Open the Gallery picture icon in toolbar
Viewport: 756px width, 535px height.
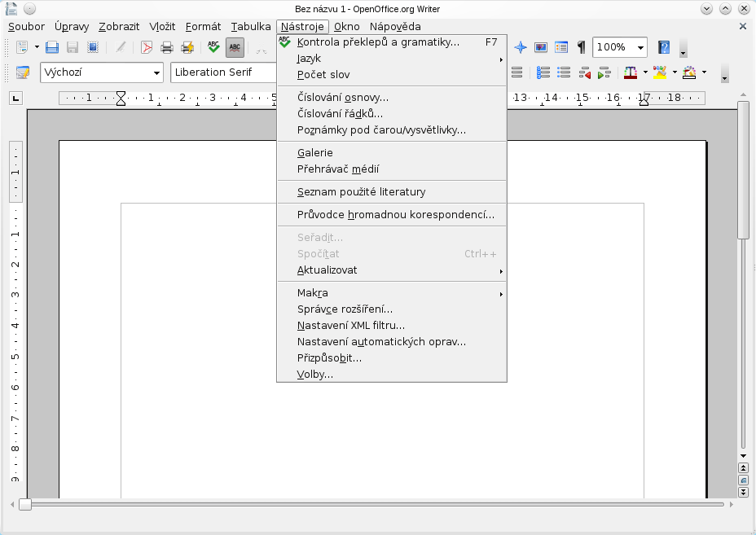[x=540, y=47]
